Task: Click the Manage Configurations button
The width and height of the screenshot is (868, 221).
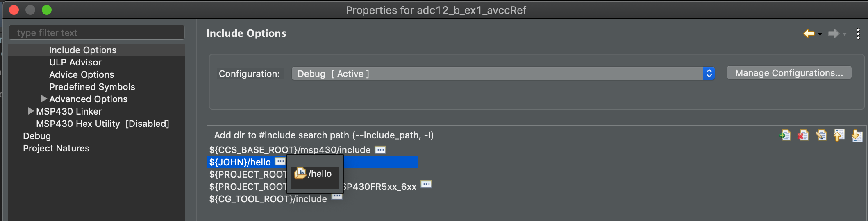Action: pyautogui.click(x=789, y=73)
